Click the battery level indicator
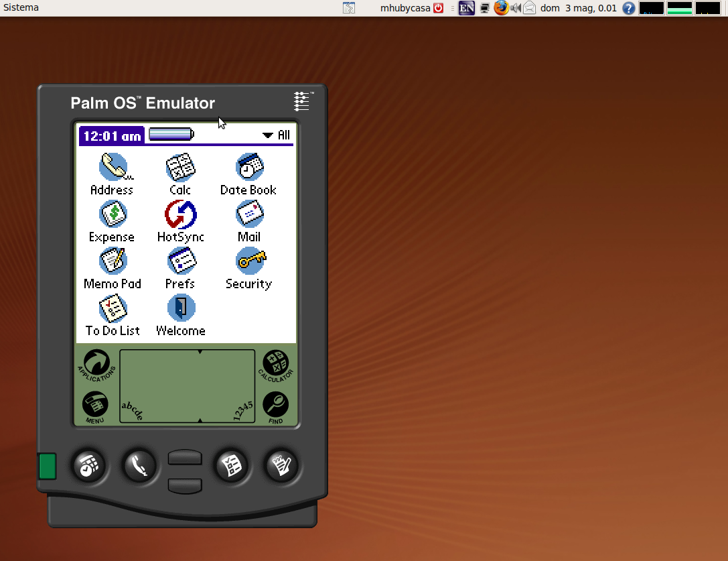Screen dimensions: 728x561 (171, 134)
